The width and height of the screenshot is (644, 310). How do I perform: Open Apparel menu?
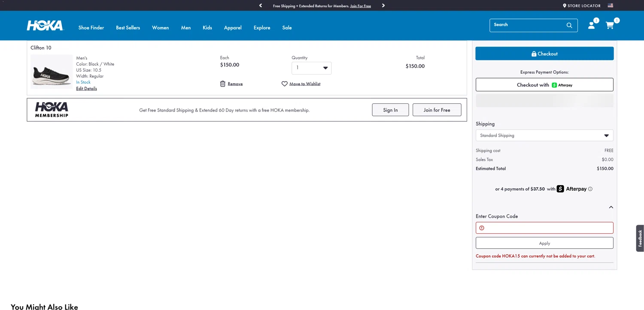point(233,27)
